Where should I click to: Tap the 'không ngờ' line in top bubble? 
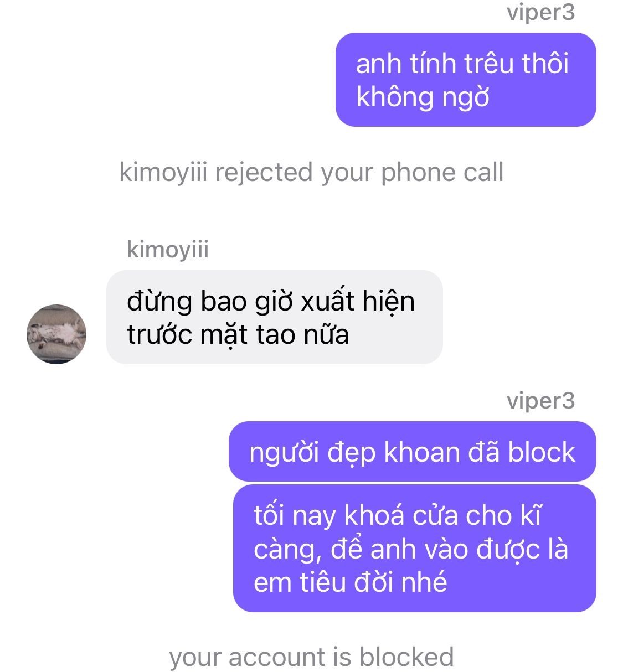pyautogui.click(x=423, y=97)
